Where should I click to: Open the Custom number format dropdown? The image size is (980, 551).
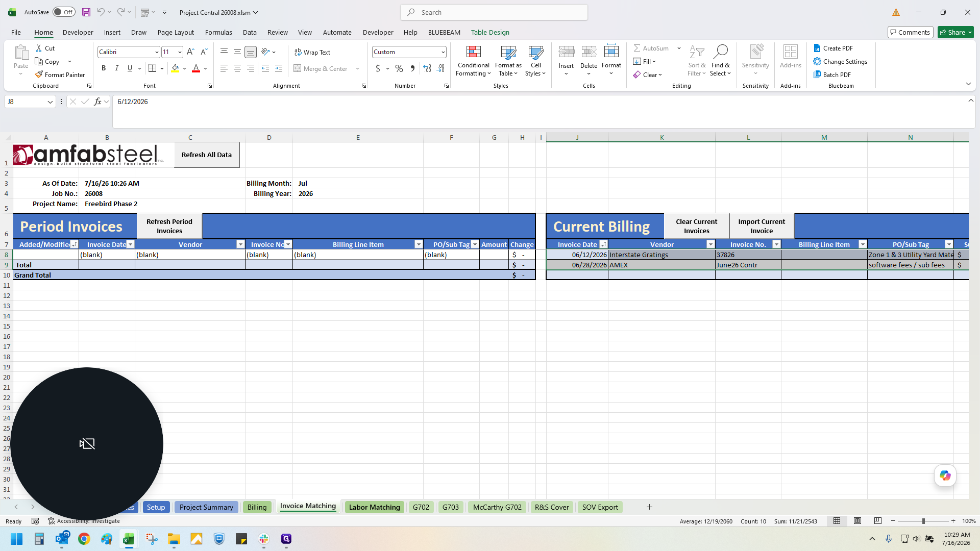pyautogui.click(x=443, y=52)
